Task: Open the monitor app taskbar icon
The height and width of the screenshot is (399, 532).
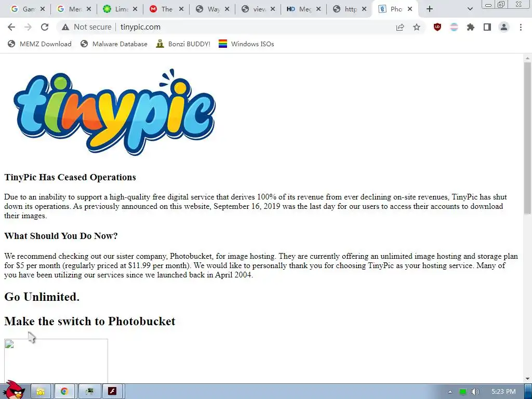Action: point(89,392)
